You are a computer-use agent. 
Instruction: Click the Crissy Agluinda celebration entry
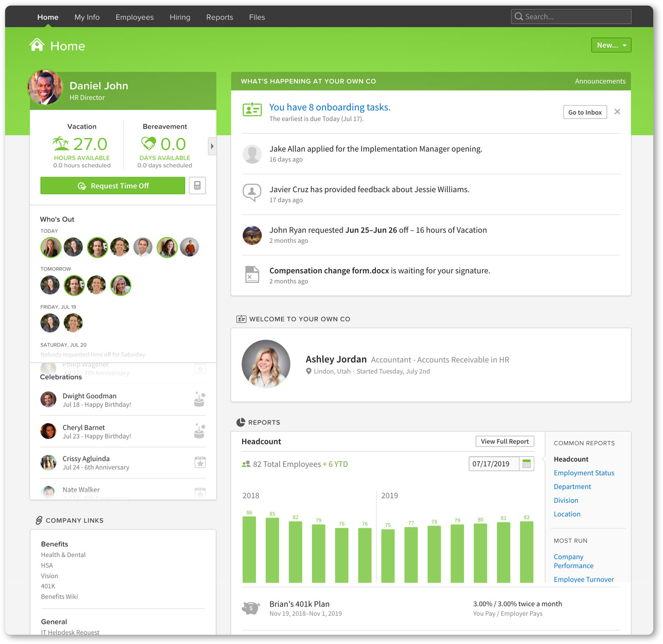[123, 463]
